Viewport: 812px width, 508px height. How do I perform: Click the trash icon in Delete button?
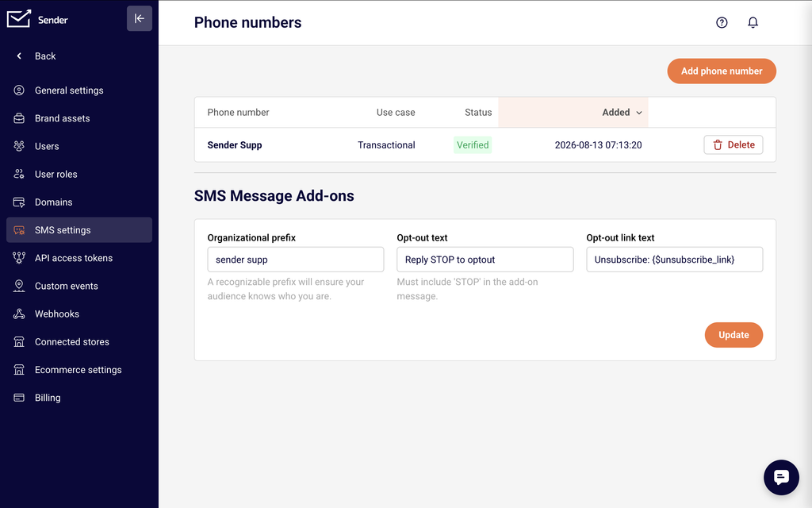point(718,145)
